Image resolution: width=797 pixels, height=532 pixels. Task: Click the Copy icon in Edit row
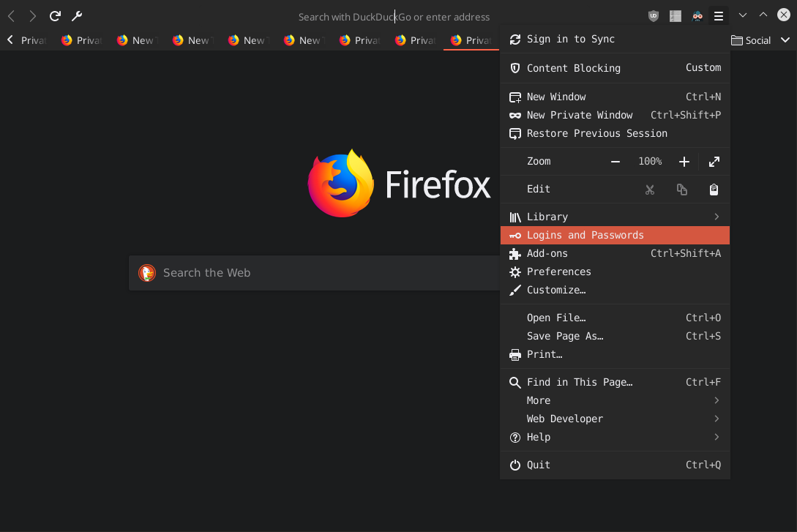click(x=682, y=190)
